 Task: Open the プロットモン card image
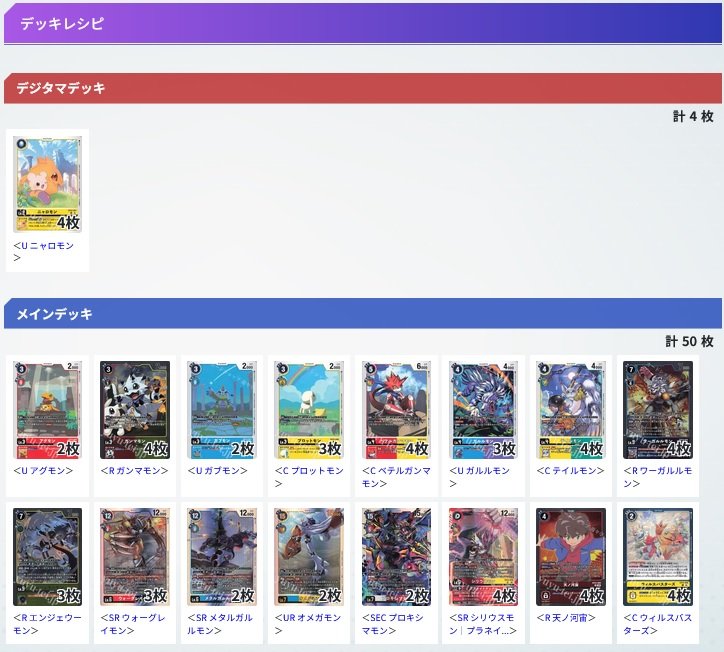coord(309,410)
